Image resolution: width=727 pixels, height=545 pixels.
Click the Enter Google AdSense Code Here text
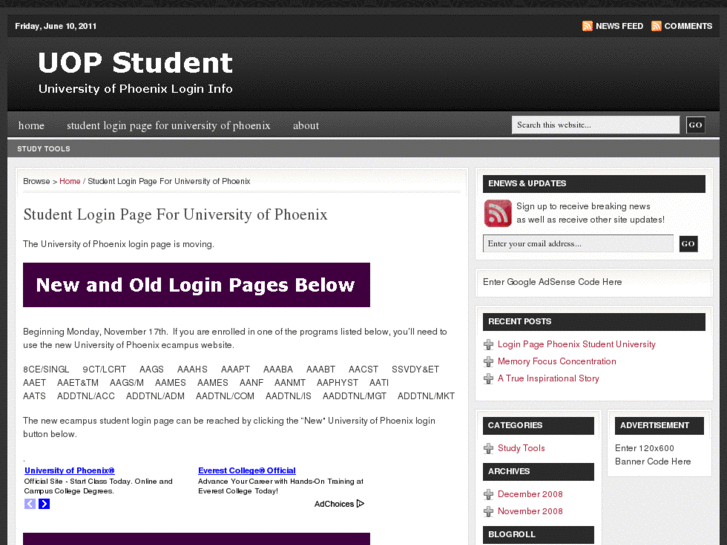pos(552,282)
